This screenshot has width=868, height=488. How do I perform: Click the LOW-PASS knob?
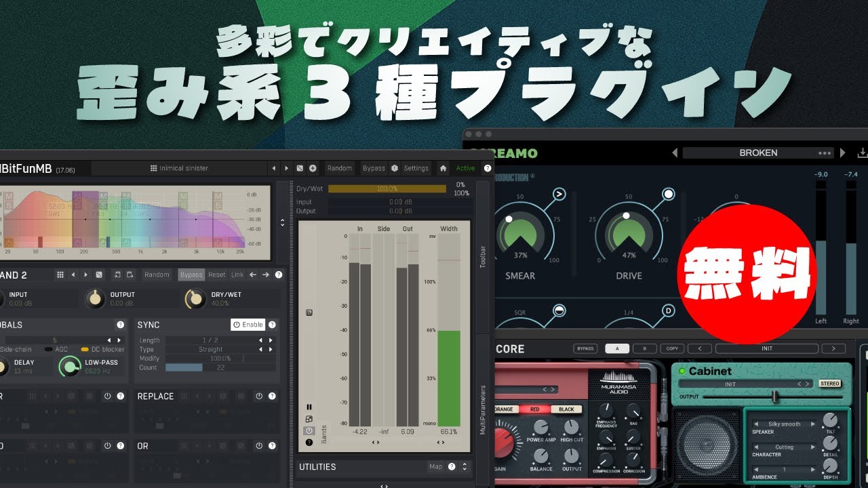[x=69, y=367]
